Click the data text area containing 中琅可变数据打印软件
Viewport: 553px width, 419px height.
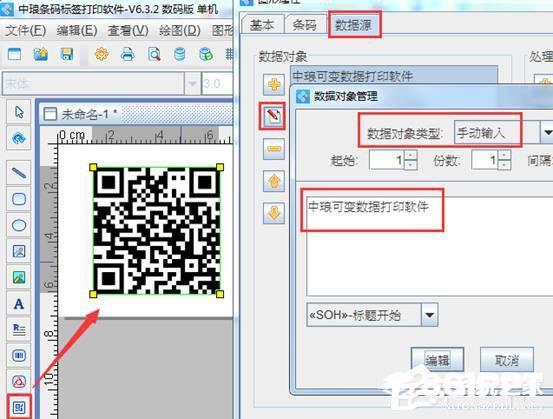click(x=430, y=246)
